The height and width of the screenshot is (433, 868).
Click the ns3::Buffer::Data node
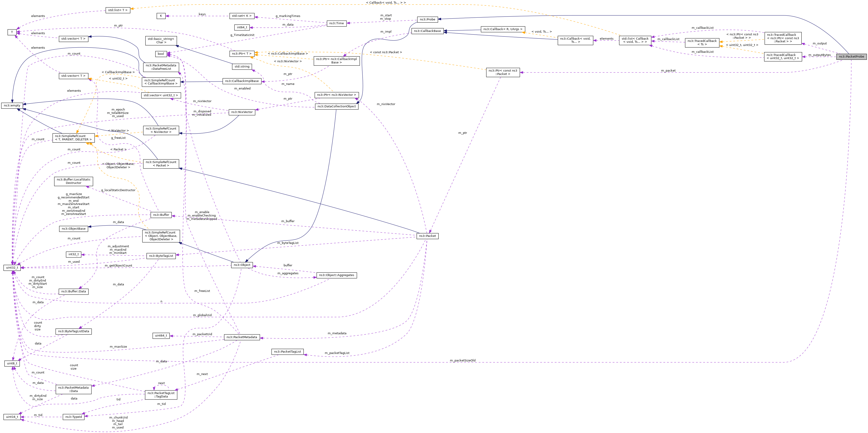pos(74,291)
